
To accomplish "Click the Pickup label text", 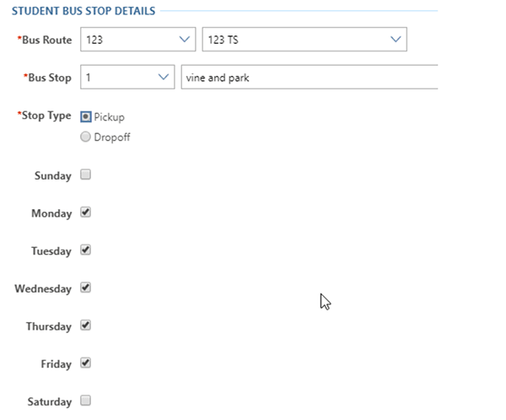I will (109, 117).
